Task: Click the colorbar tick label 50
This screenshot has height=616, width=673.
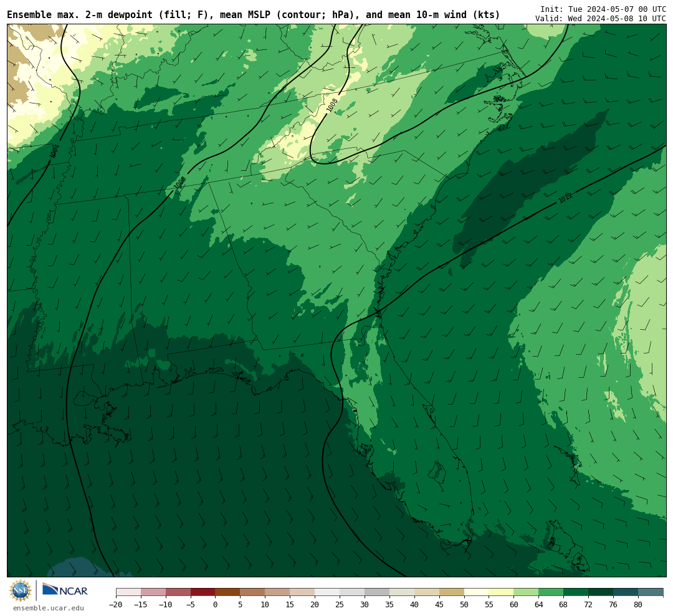Action: pos(464,604)
